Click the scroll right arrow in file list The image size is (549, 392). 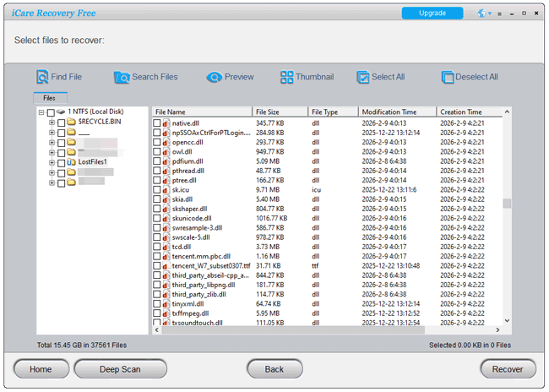click(x=497, y=330)
